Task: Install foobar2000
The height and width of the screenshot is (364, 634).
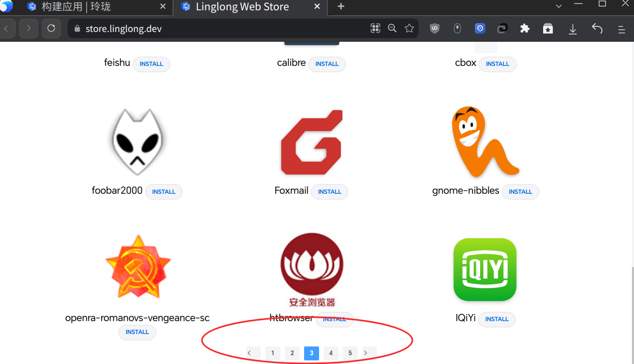Action: (164, 192)
